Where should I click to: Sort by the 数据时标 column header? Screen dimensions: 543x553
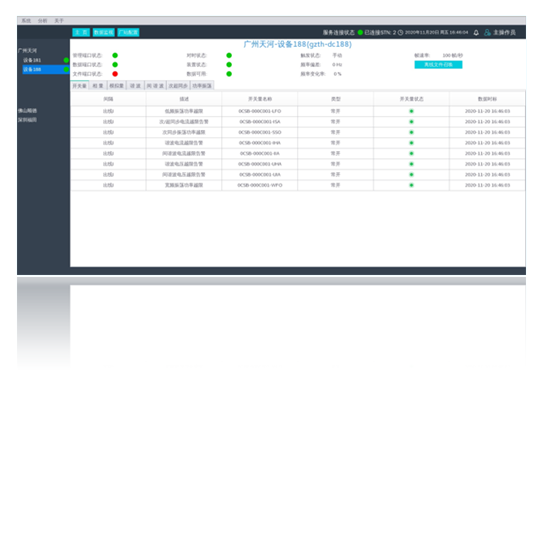pyautogui.click(x=487, y=99)
